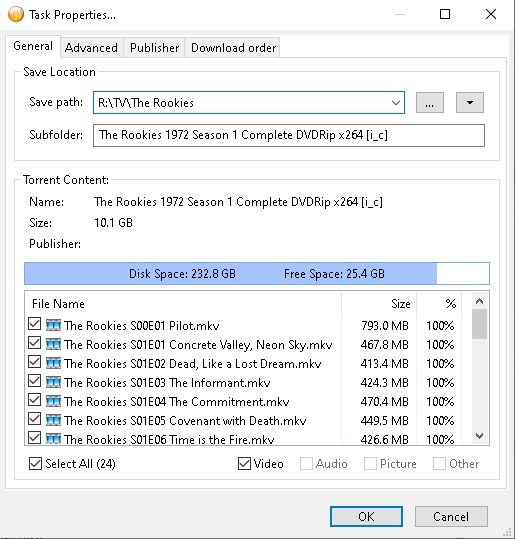Image resolution: width=515 pixels, height=539 pixels.
Task: Click the video file icon for S01E02 Dead, Like a Lost Dream
Action: pos(53,363)
